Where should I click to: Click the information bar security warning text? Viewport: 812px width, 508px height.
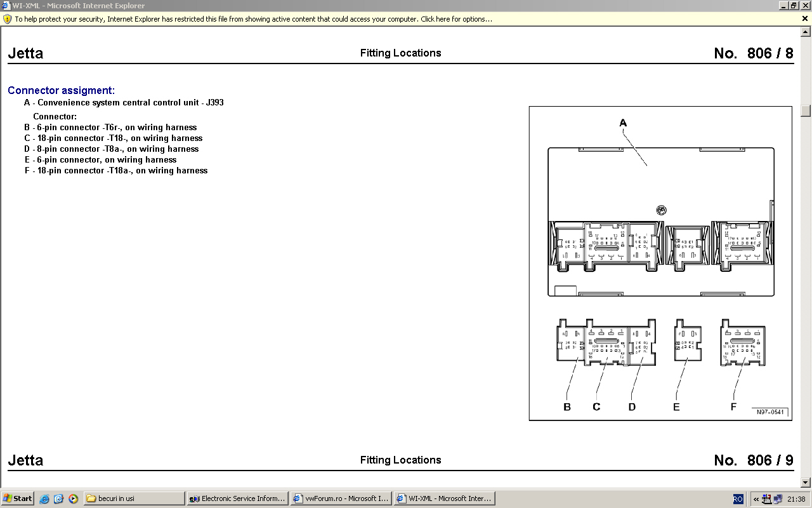pyautogui.click(x=253, y=19)
